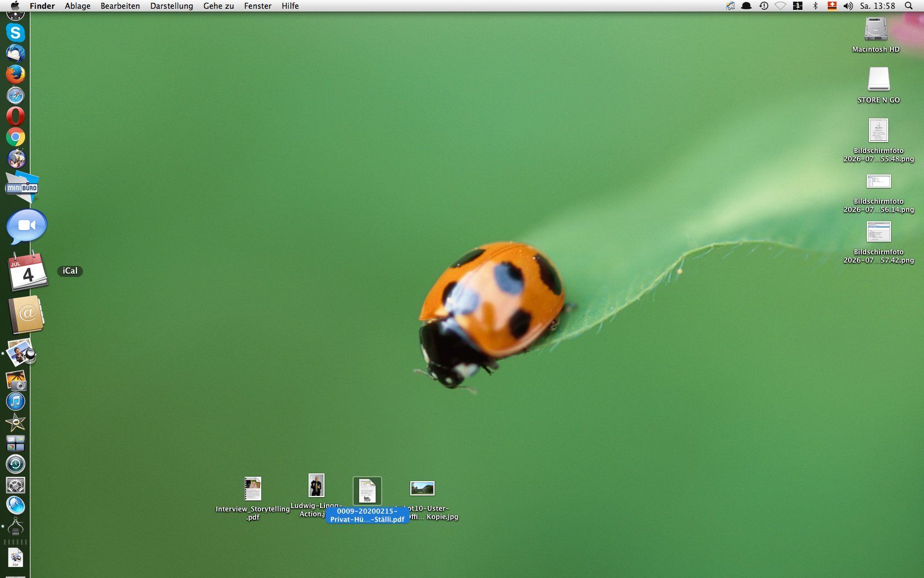Open System Preferences gear icon
Screen dimensions: 924x578
pyautogui.click(x=15, y=485)
